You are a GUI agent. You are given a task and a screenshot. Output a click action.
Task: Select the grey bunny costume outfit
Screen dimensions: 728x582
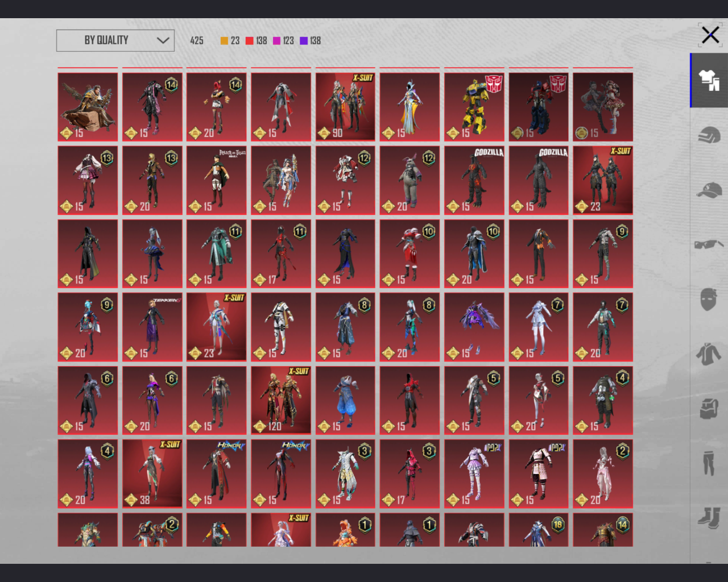click(409, 180)
